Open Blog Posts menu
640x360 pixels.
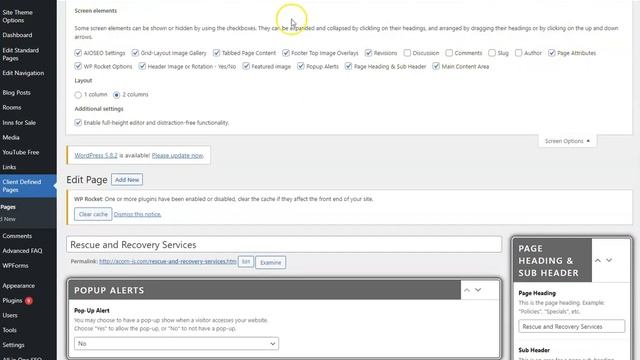pyautogui.click(x=16, y=93)
